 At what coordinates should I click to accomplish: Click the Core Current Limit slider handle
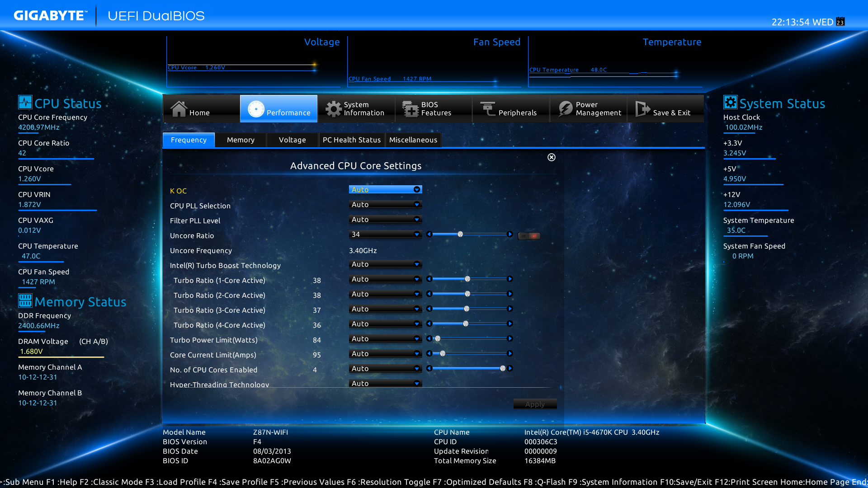pos(443,353)
